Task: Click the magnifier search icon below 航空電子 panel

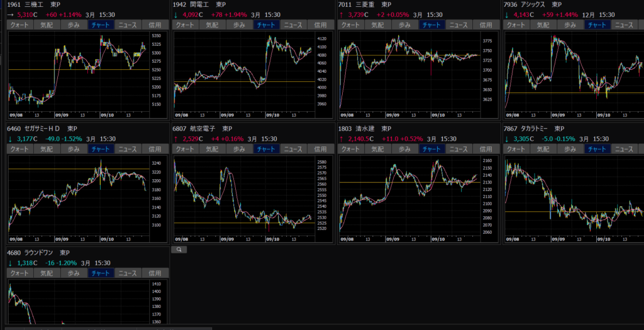Action: 179,250
